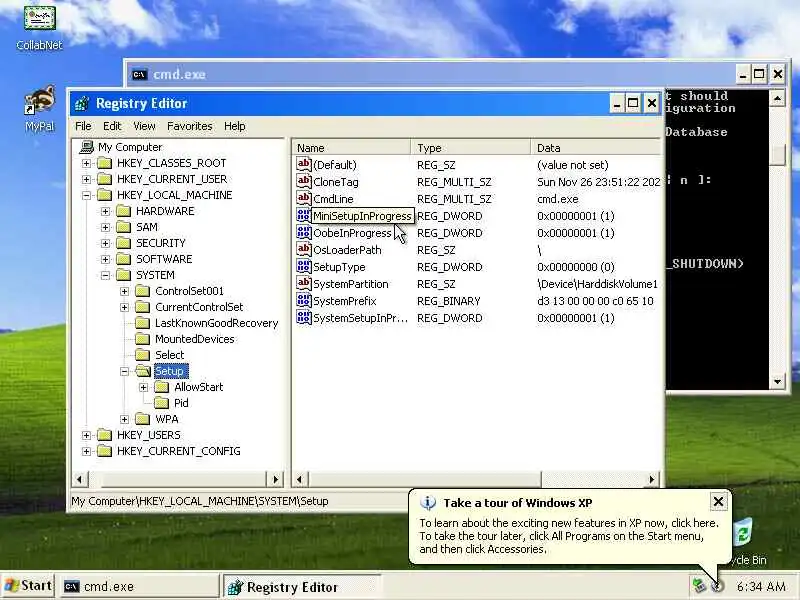Viewport: 800px width, 600px height.
Task: Click tree pane right scroll arrow
Action: point(276,479)
